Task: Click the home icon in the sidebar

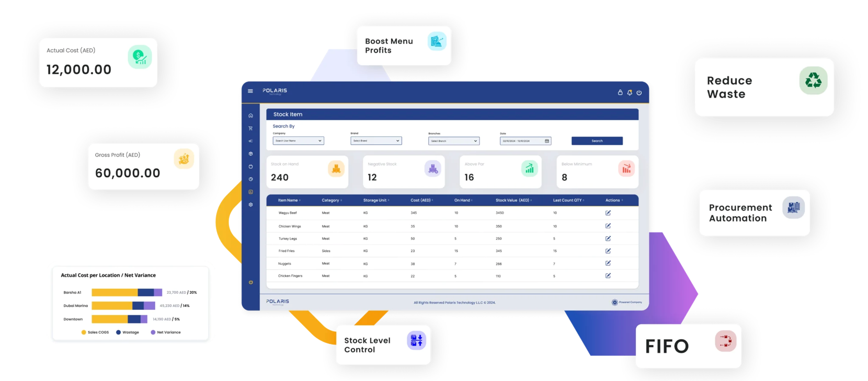Action: 250,116
